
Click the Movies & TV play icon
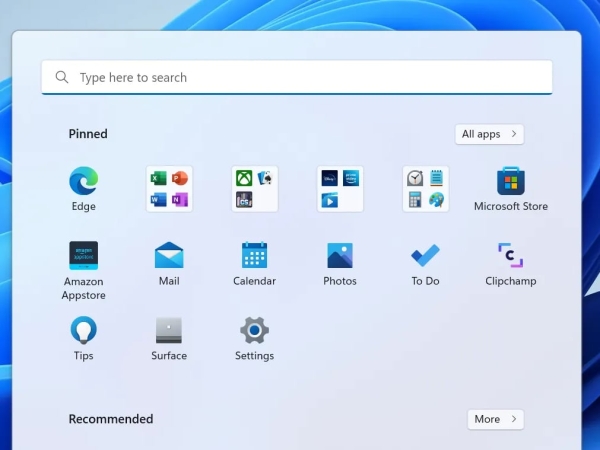click(329, 200)
